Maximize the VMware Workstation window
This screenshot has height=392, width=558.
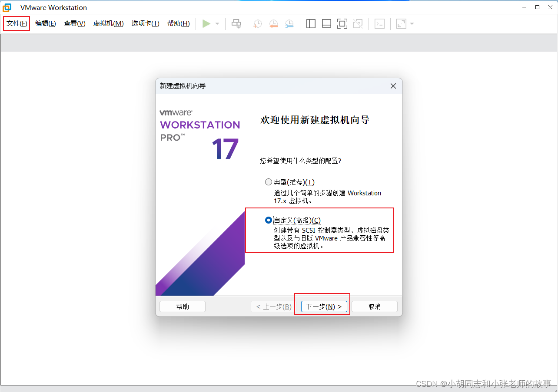[x=538, y=7]
